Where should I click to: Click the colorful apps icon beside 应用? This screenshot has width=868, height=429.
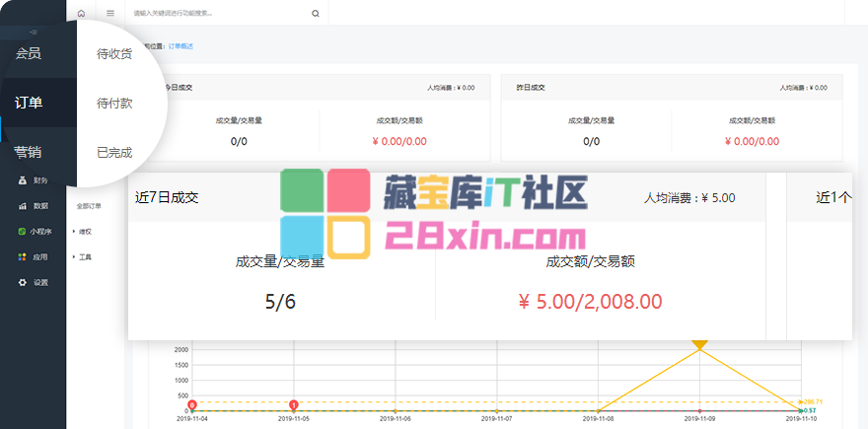[22, 256]
